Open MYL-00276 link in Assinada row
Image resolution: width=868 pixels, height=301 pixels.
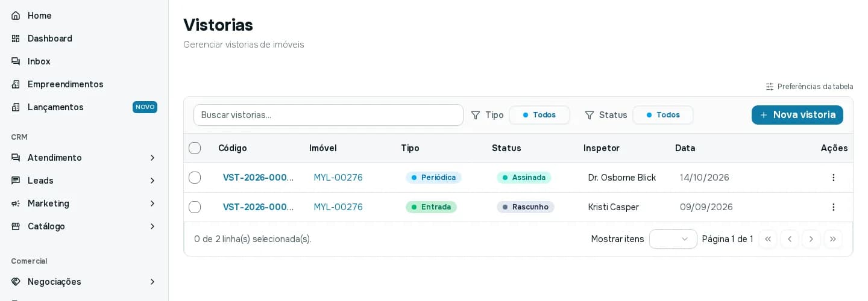338,178
